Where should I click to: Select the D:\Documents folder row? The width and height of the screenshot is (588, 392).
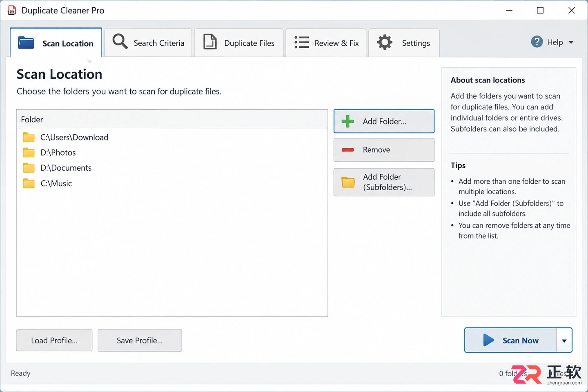tap(172, 168)
